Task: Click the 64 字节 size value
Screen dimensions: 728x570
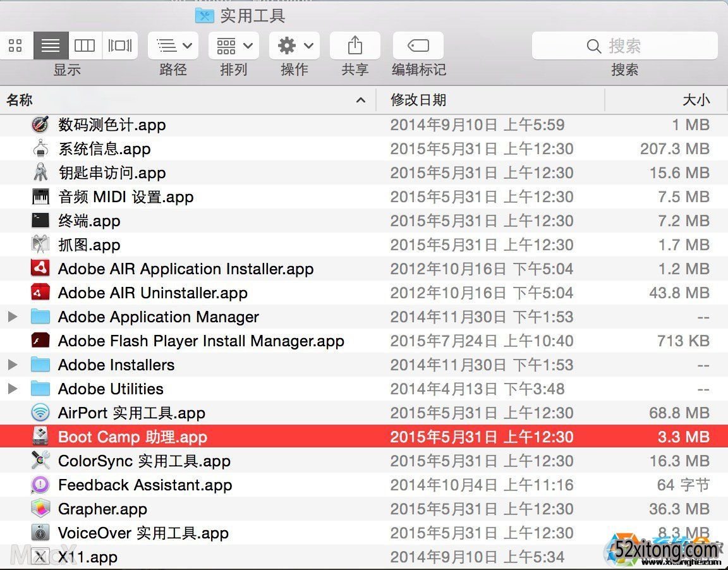Action: [683, 485]
